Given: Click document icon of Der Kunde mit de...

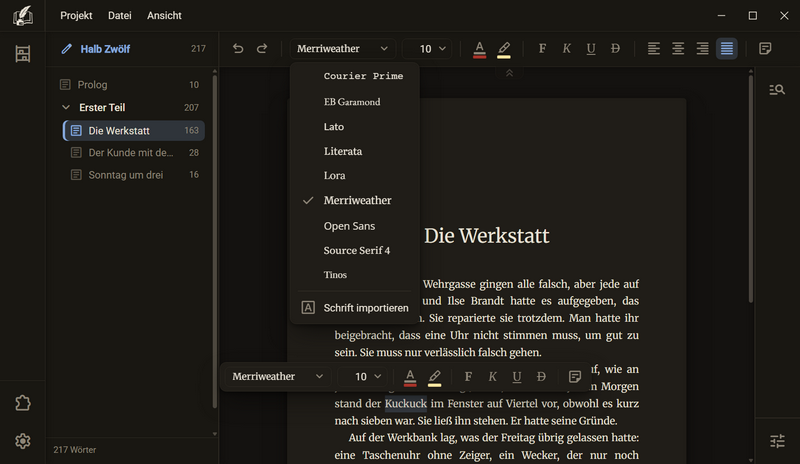Looking at the screenshot, I should pos(76,152).
